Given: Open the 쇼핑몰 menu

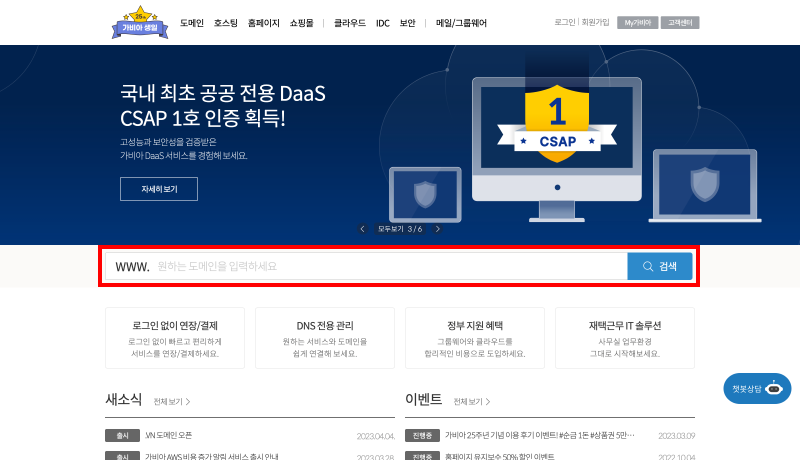Looking at the screenshot, I should [x=301, y=23].
